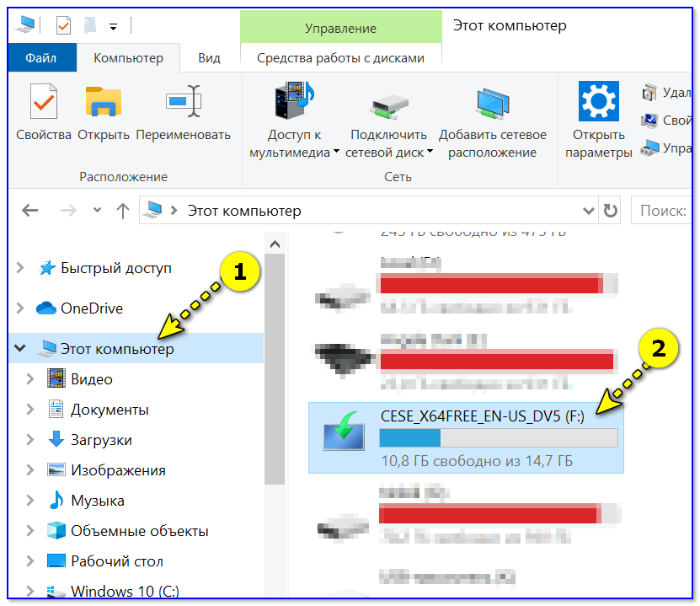Open the media access (Доступ к мультимедиа) icon
Screen dimensions: 700x606
click(x=294, y=100)
